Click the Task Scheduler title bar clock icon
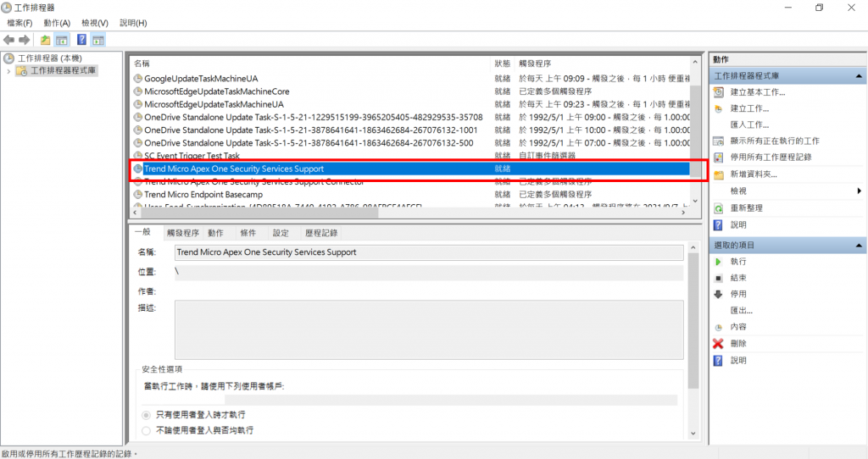The width and height of the screenshot is (868, 459). (7, 8)
